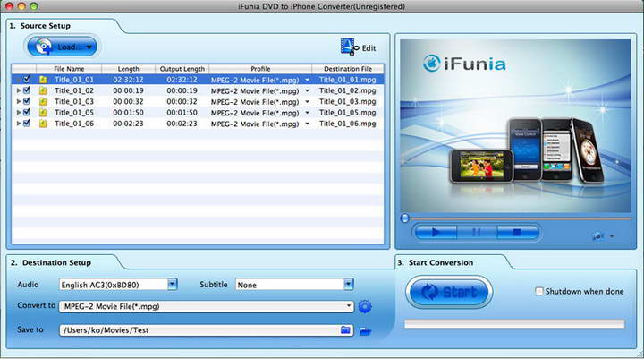Uncheck the Title_01_02 checkbox
The width and height of the screenshot is (644, 359).
pyautogui.click(x=27, y=90)
